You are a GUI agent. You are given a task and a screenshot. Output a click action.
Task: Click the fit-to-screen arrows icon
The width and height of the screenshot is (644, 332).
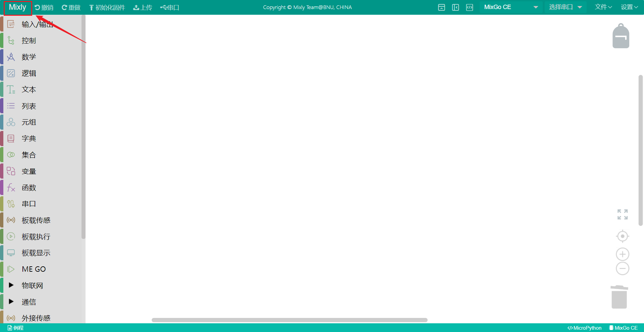click(623, 214)
